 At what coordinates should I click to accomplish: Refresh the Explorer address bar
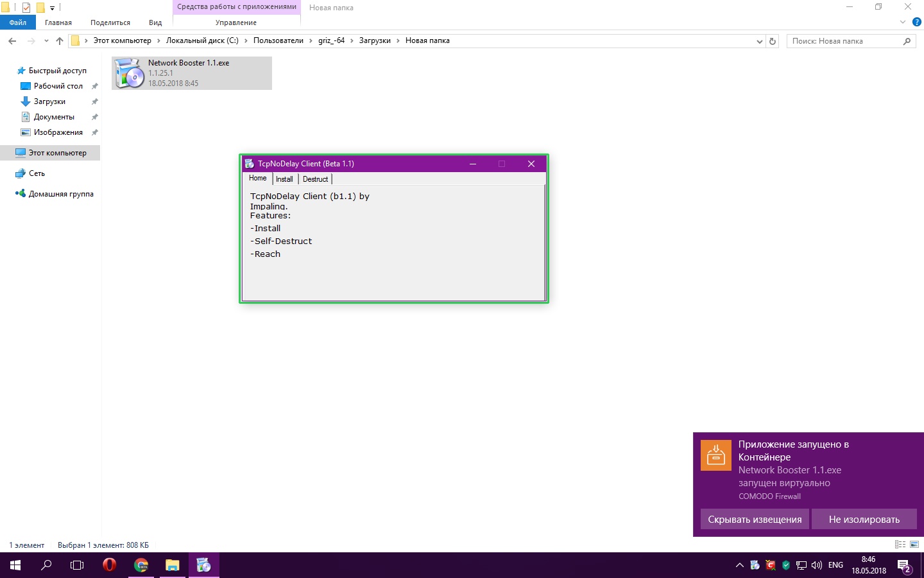coord(773,41)
